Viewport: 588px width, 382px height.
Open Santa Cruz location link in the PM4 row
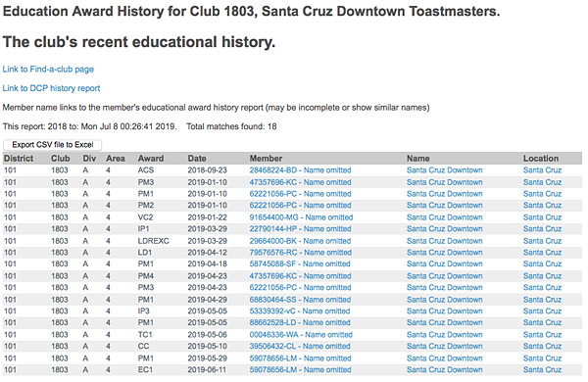(542, 276)
